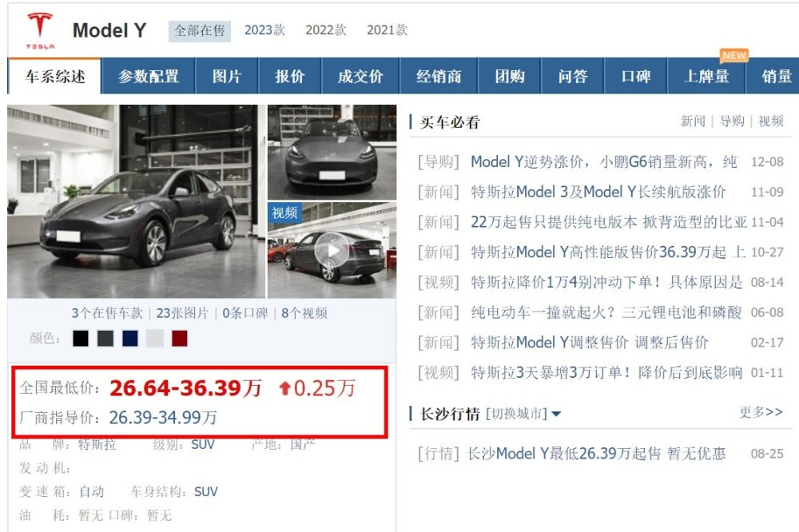This screenshot has height=532, width=799.
Task: Choose the red color swatch
Action: pyautogui.click(x=179, y=339)
